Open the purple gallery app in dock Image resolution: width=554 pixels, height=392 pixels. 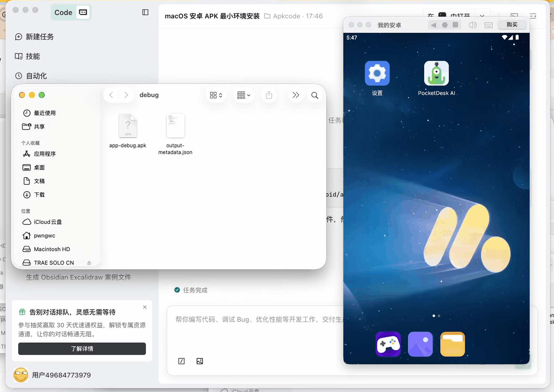pyautogui.click(x=420, y=344)
